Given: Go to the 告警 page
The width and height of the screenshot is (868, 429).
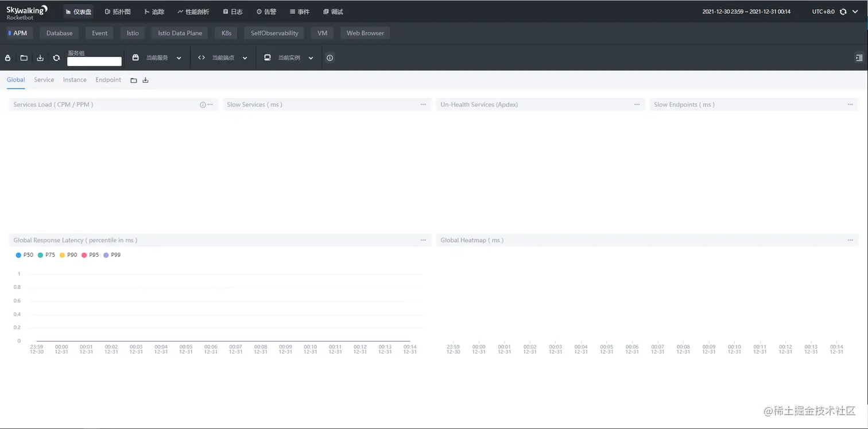Looking at the screenshot, I should pos(266,11).
